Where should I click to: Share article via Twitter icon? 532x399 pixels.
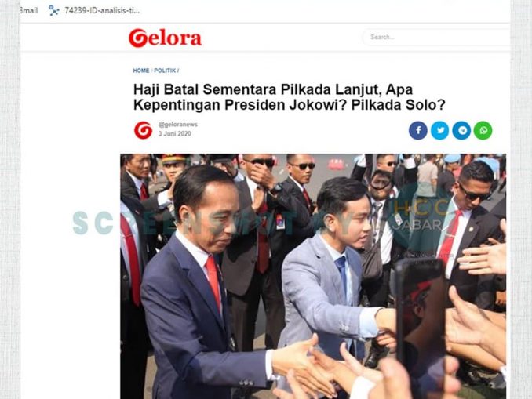point(440,130)
